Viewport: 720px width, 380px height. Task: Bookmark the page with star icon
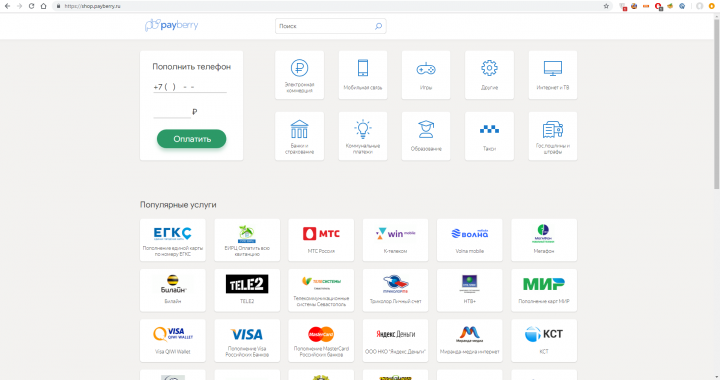pos(606,6)
